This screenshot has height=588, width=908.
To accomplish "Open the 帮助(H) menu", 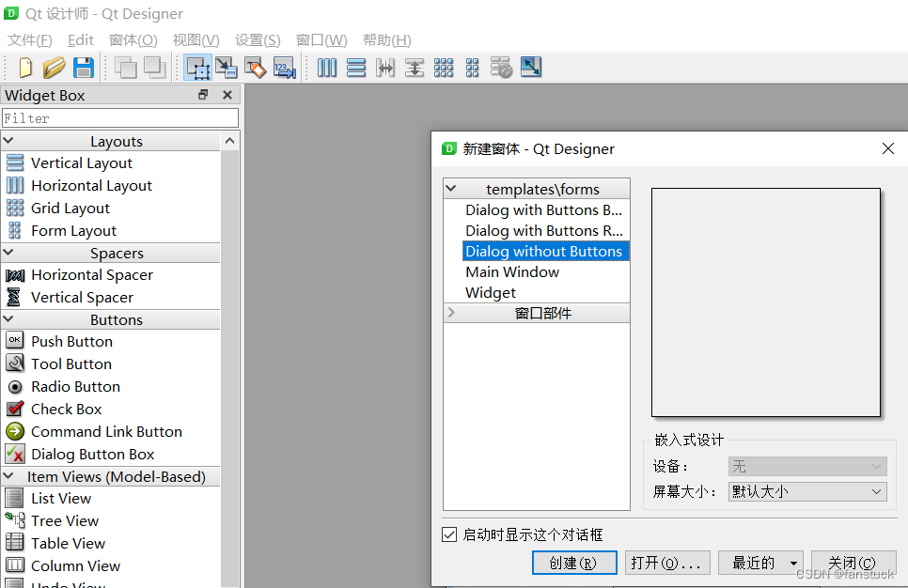I will (387, 40).
